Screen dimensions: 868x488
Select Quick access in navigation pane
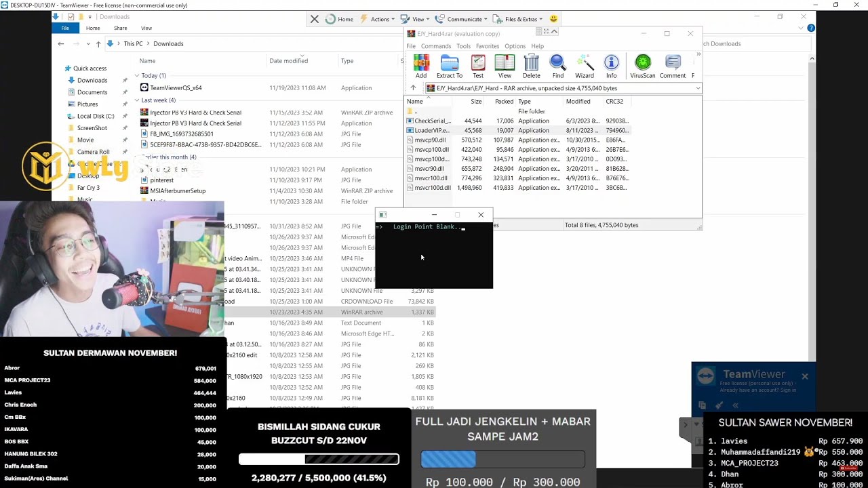point(90,68)
